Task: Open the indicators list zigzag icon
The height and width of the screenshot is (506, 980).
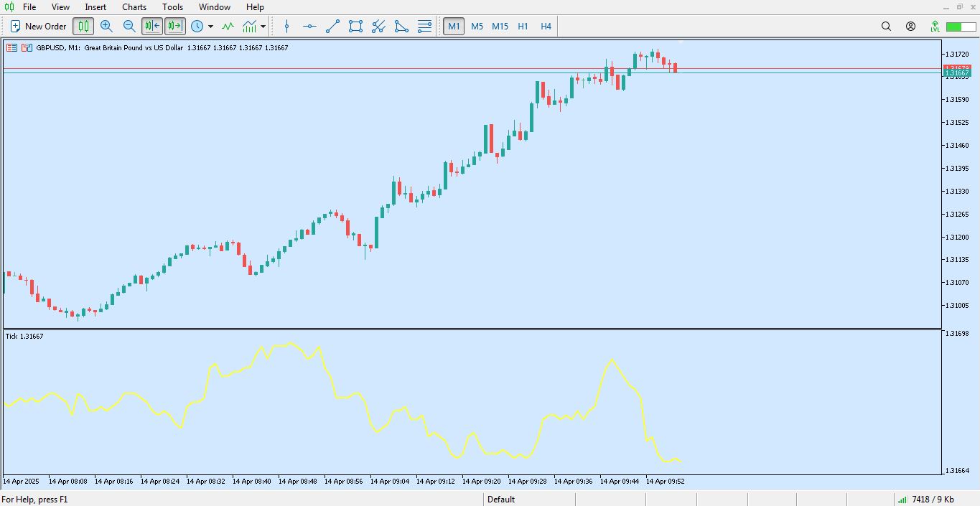Action: [228, 27]
